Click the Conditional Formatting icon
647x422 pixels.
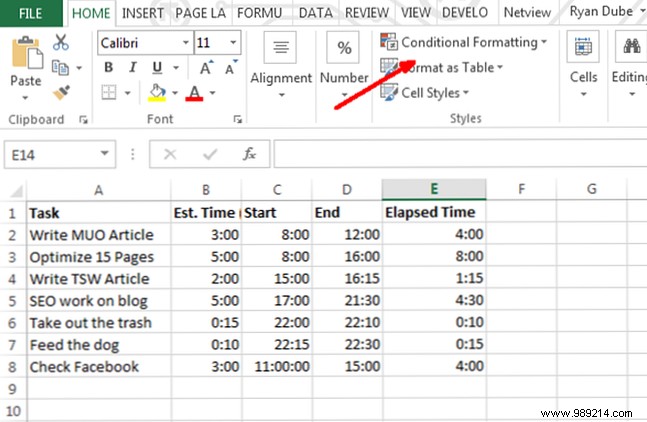click(x=389, y=42)
